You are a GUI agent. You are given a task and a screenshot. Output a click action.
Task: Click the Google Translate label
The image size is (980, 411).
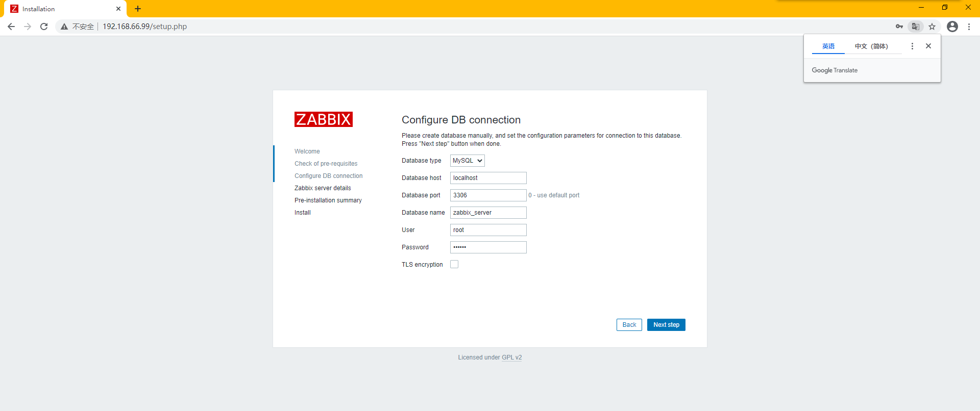click(x=835, y=70)
